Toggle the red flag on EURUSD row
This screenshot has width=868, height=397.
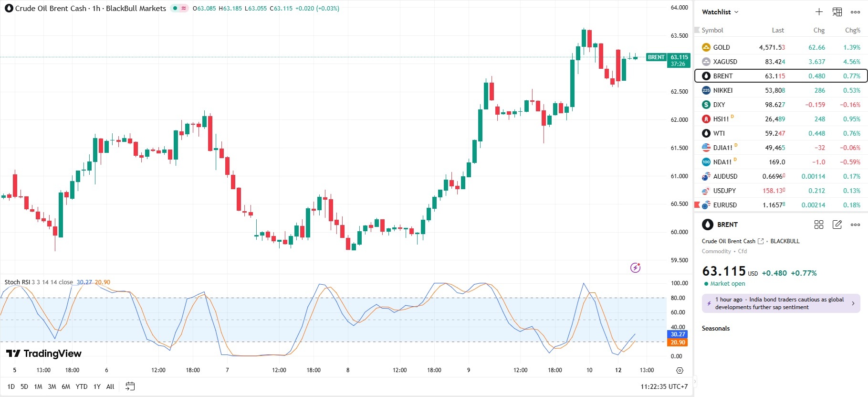pos(697,205)
